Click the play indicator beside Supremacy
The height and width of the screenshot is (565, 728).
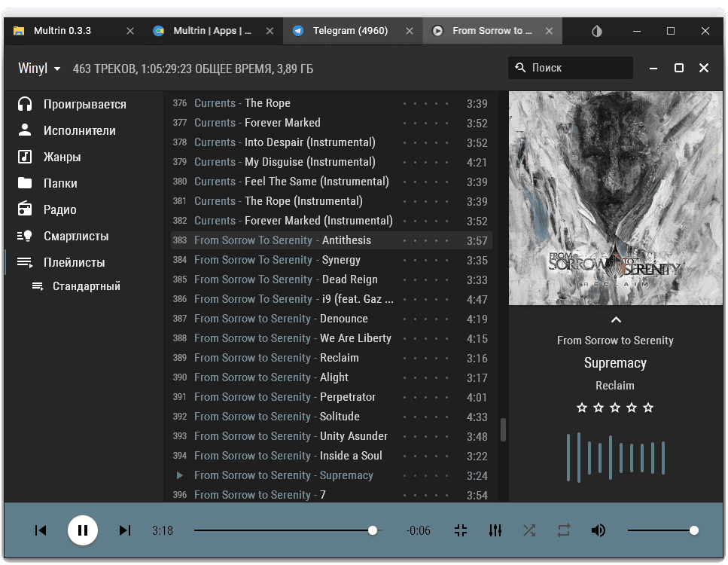[180, 475]
